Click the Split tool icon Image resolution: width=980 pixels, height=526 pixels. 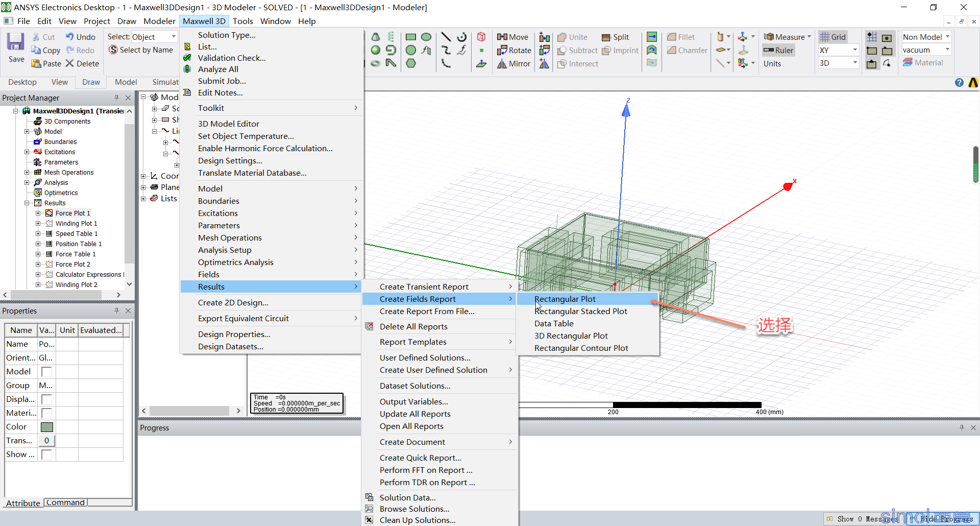pyautogui.click(x=606, y=37)
